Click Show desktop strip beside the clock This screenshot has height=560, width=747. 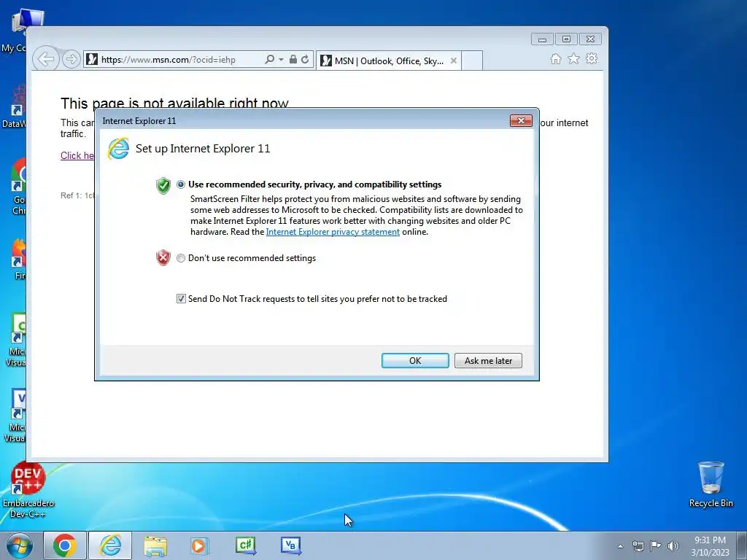tap(742, 545)
